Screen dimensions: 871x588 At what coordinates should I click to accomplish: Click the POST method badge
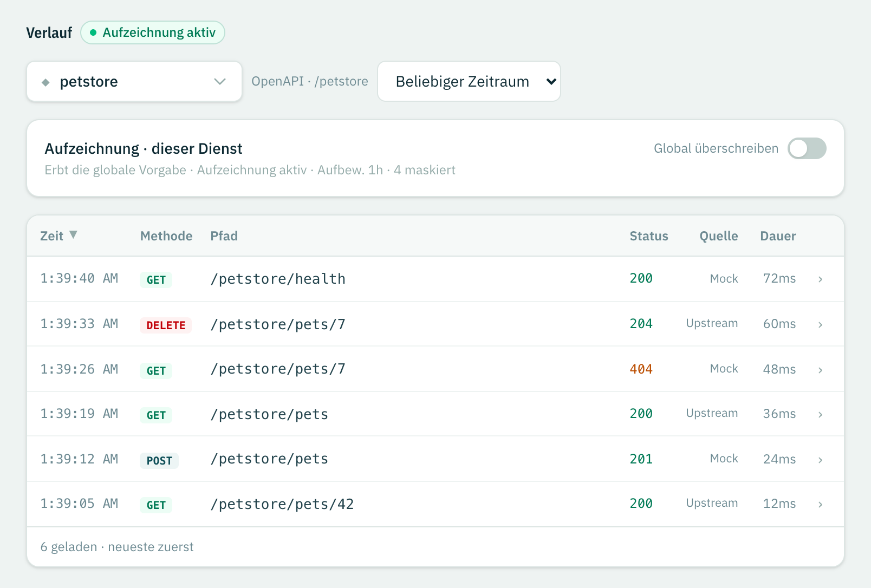click(159, 460)
